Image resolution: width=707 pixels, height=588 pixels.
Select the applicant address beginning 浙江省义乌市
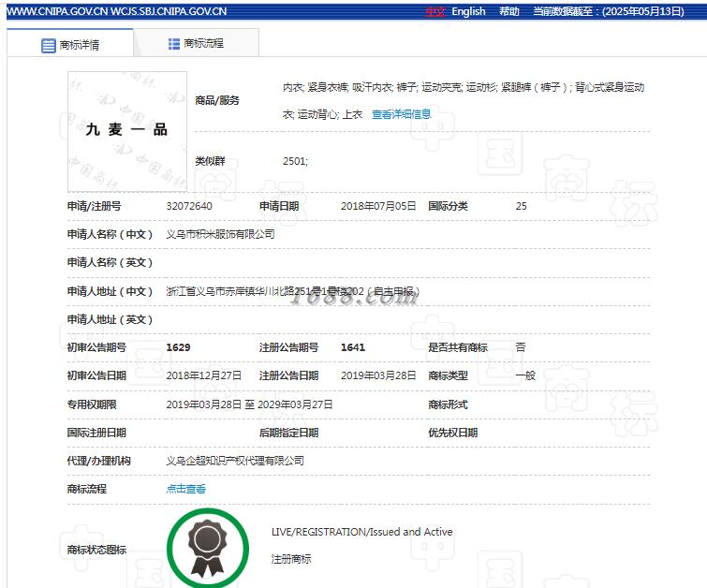pos(292,291)
